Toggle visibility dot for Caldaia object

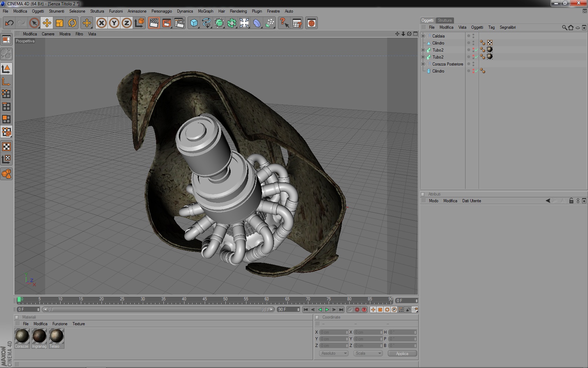point(473,35)
